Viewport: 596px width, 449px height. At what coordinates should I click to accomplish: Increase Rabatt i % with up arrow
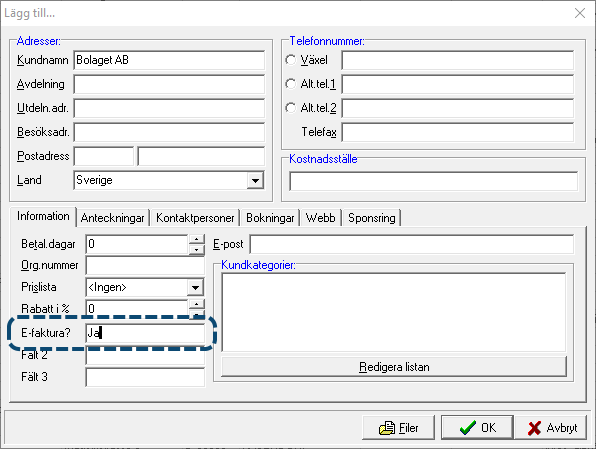pyautogui.click(x=196, y=304)
